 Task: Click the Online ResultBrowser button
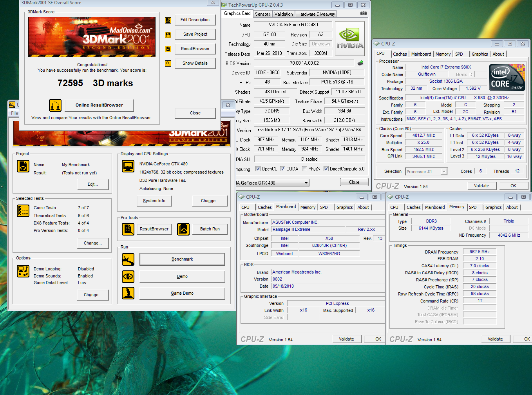99,105
